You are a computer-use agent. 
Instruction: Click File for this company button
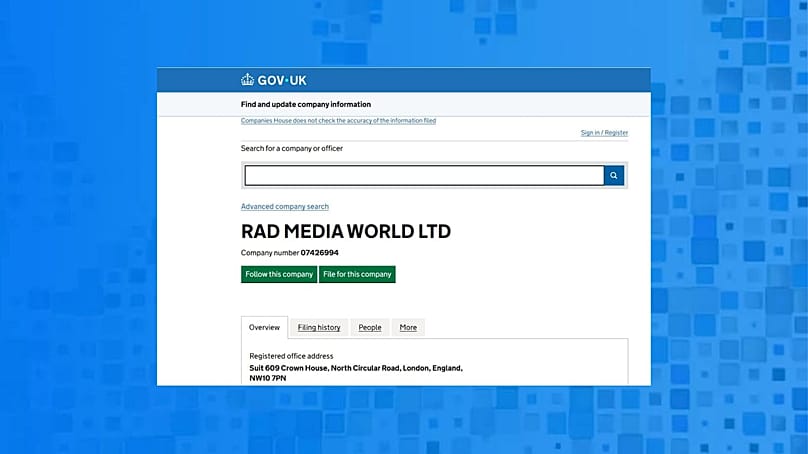pos(357,274)
